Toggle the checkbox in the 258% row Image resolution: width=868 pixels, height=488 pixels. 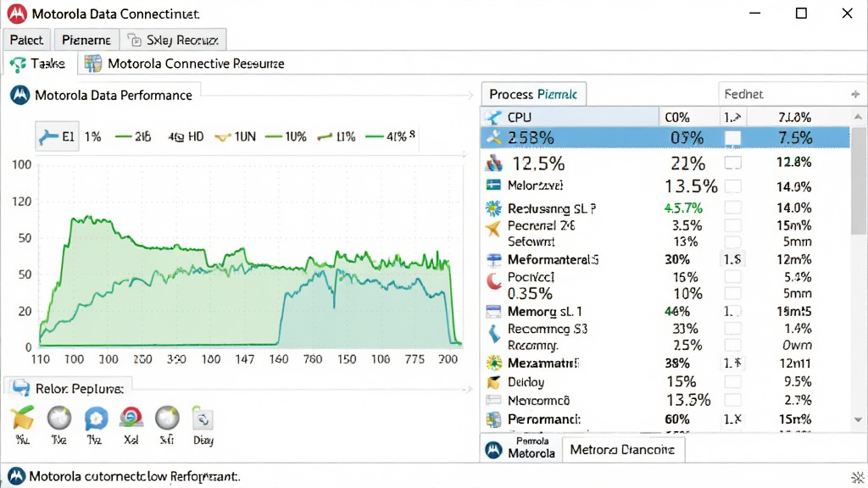point(733,138)
